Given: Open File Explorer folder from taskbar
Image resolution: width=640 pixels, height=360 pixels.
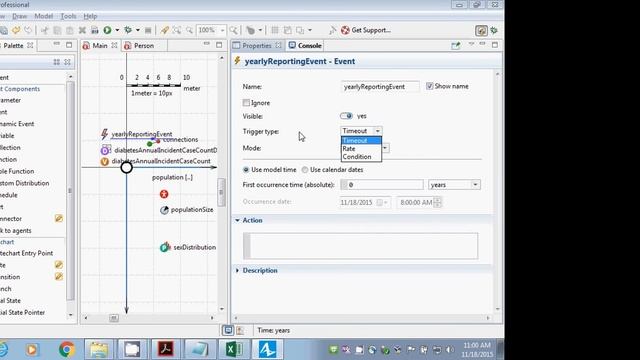Looking at the screenshot, I should point(99,349).
